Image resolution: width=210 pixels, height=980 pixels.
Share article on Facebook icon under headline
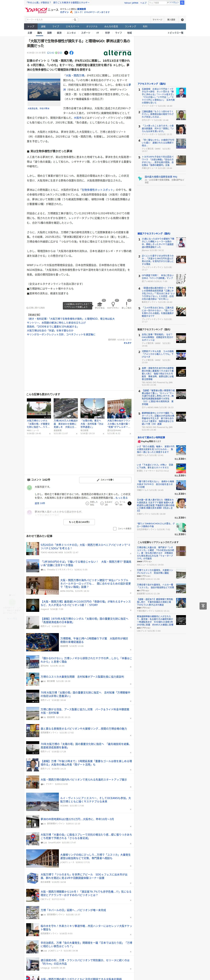point(71,53)
